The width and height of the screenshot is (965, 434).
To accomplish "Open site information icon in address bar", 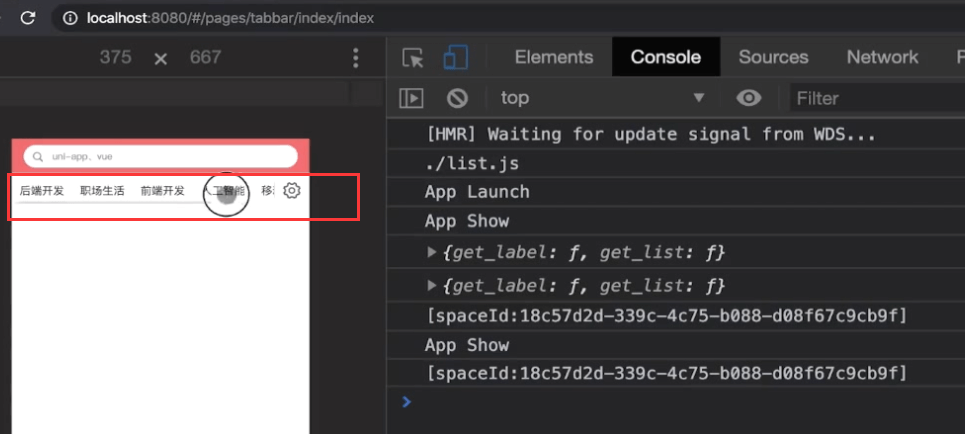I will [71, 18].
